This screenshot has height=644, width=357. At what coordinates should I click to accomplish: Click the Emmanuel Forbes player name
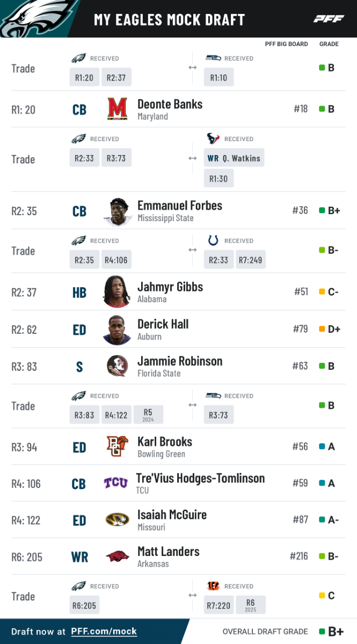179,206
